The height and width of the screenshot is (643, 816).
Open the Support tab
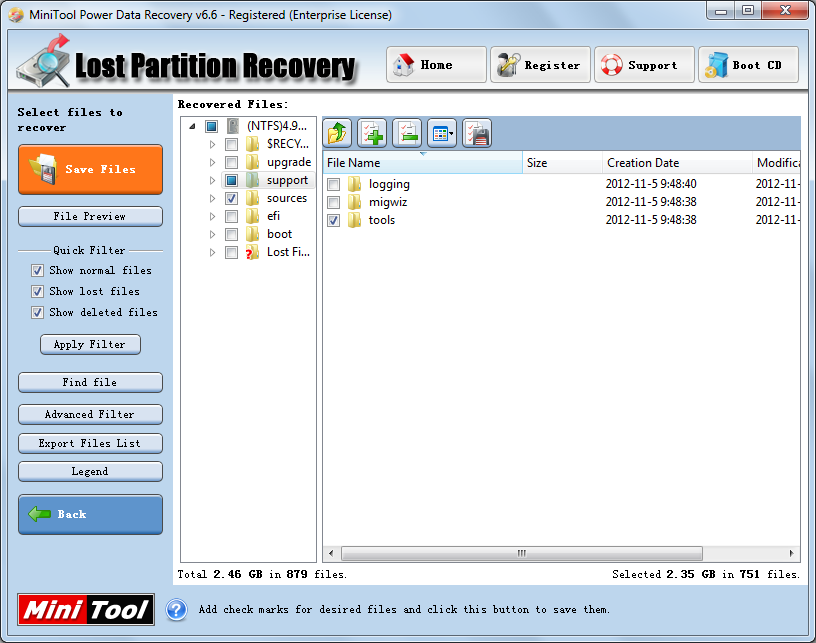pos(644,65)
